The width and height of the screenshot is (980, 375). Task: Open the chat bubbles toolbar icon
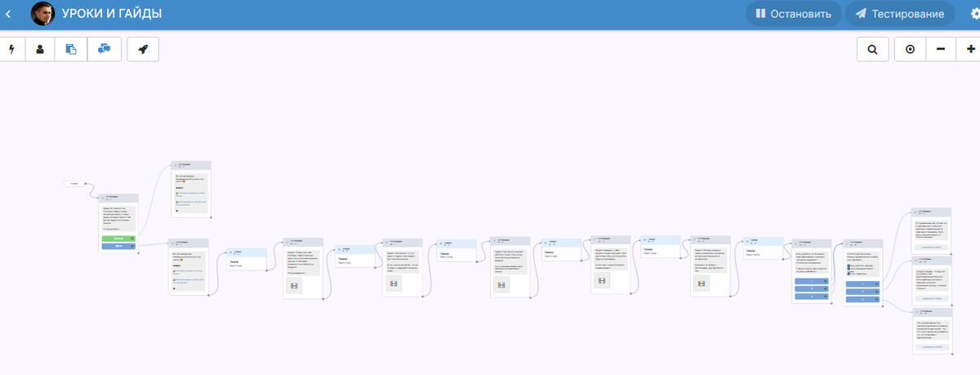click(104, 49)
